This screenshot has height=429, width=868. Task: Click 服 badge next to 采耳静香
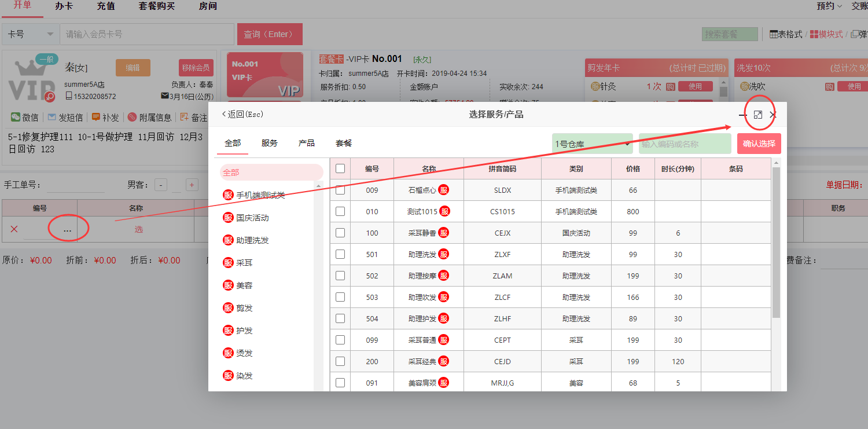443,233
